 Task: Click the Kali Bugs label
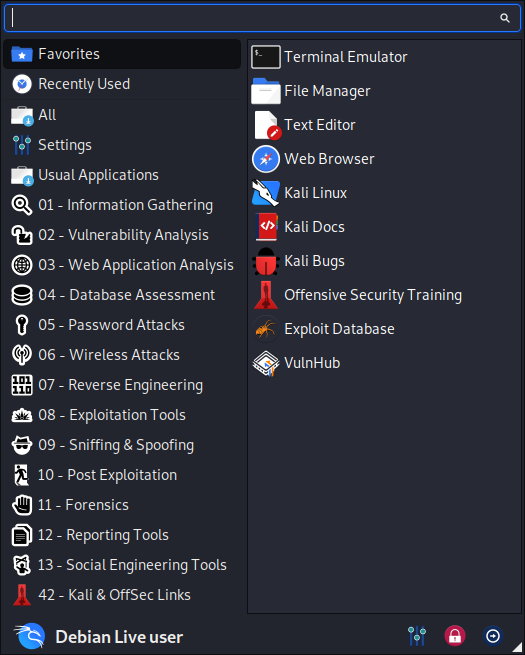(314, 261)
